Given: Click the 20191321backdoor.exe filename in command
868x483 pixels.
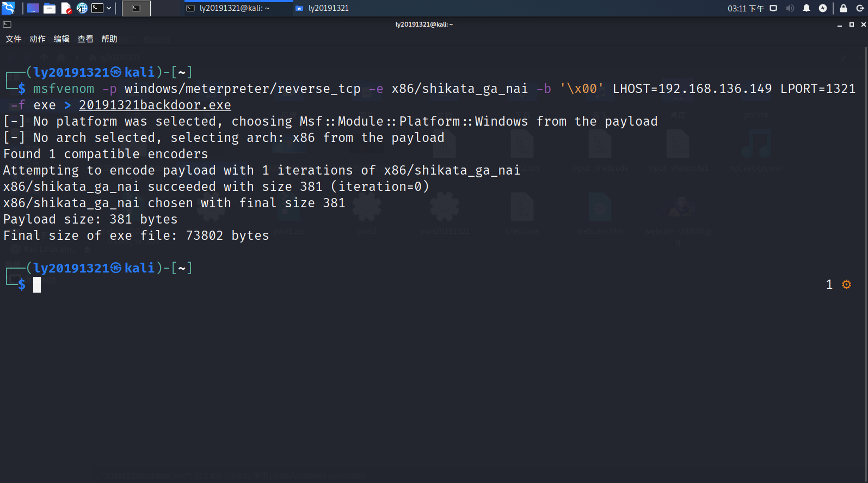Looking at the screenshot, I should point(155,105).
